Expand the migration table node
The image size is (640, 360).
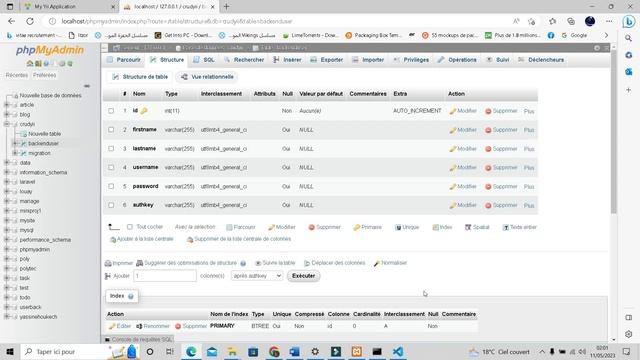pos(15,153)
